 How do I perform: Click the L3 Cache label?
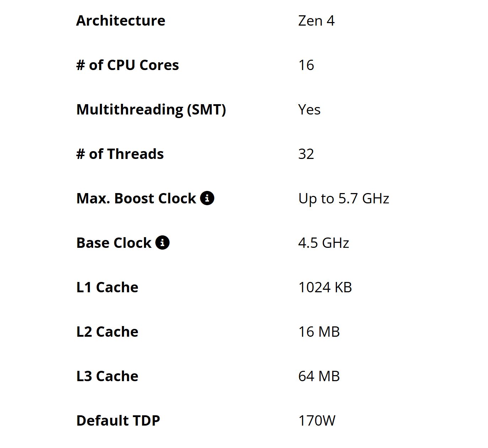107,376
